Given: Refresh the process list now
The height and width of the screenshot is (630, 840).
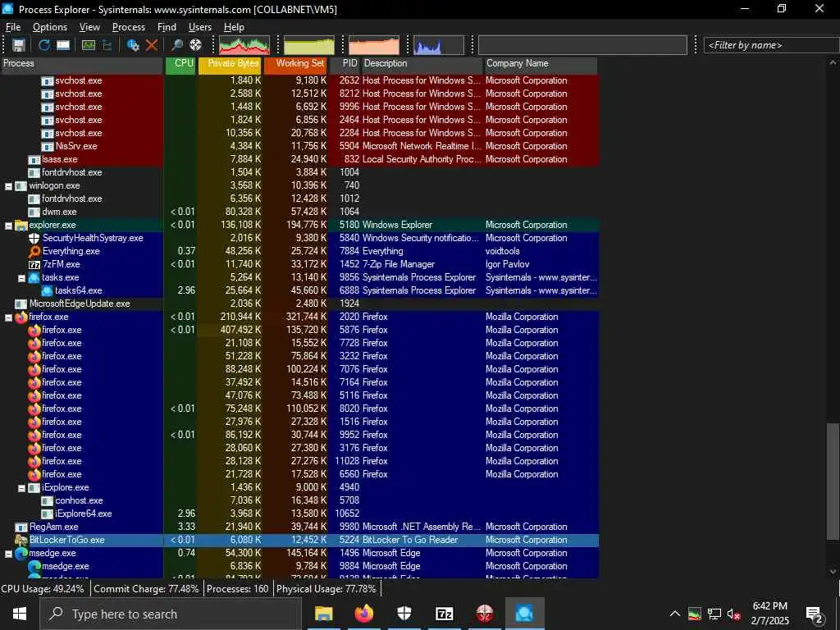Looking at the screenshot, I should click(44, 45).
